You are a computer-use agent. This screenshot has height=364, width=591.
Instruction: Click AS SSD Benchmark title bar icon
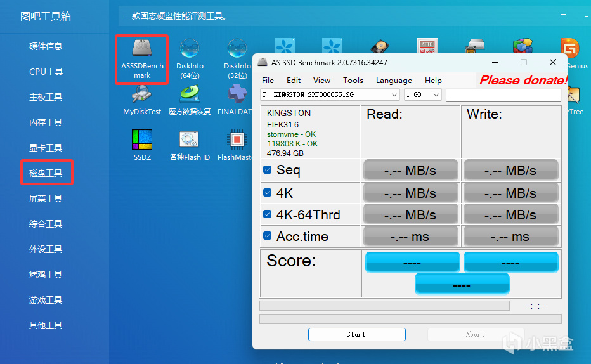point(263,62)
